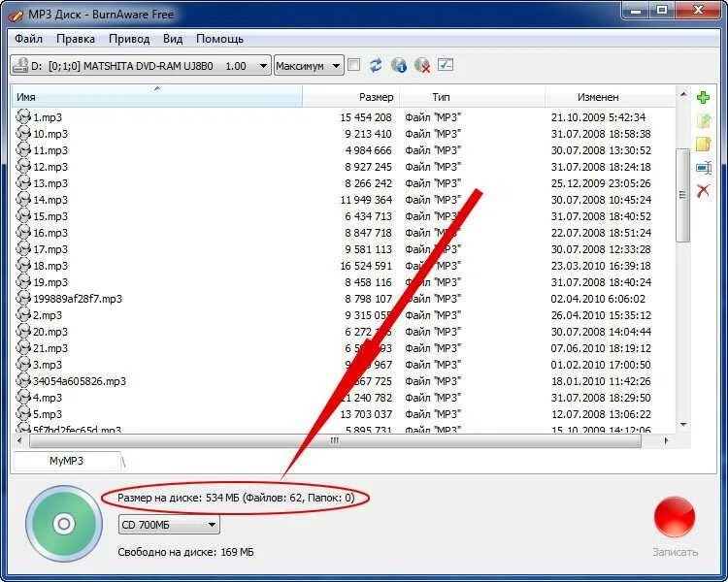Click the file icon next to 5.mp3
The height and width of the screenshot is (582, 728).
pos(23,413)
